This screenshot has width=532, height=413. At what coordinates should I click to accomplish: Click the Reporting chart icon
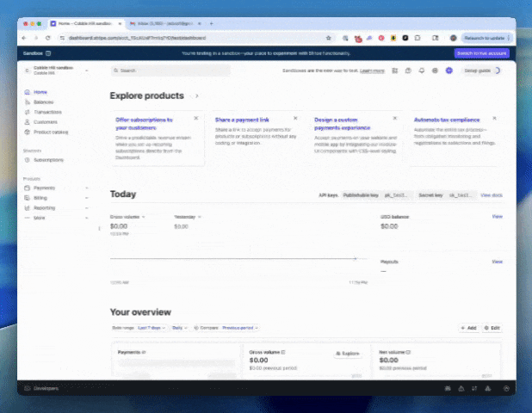(28, 208)
